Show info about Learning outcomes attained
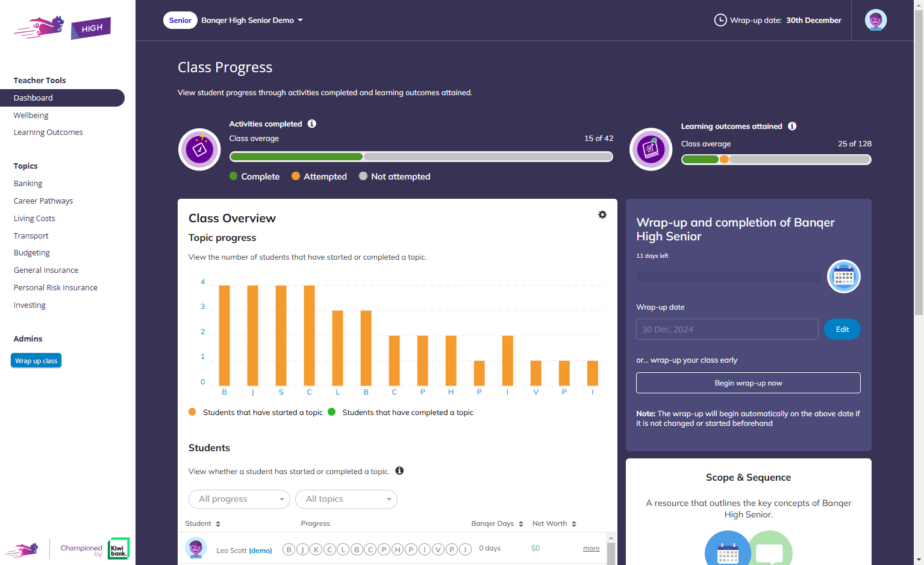Screen dimensions: 924x565 792,126
